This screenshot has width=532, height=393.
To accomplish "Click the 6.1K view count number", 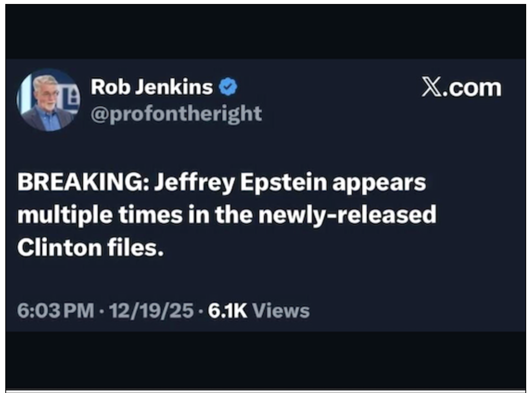I will [x=228, y=311].
